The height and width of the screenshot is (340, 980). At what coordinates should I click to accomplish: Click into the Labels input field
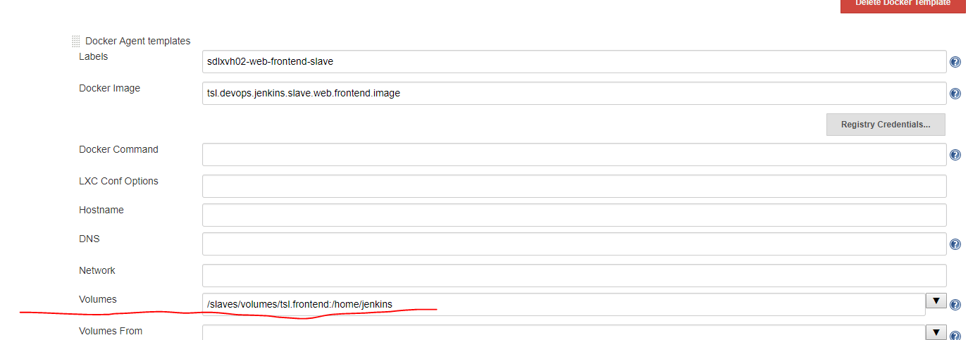573,62
